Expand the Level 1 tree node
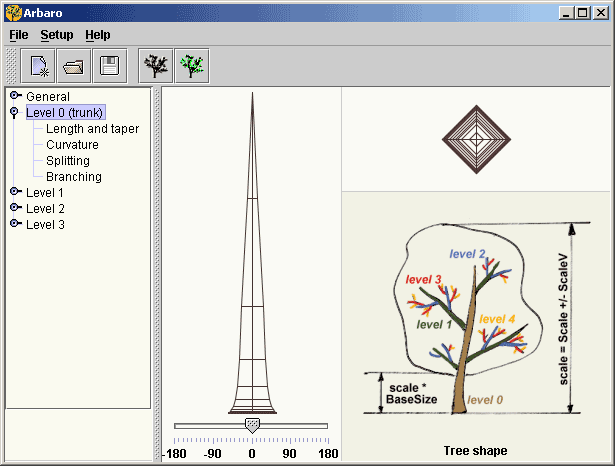 click(x=15, y=192)
